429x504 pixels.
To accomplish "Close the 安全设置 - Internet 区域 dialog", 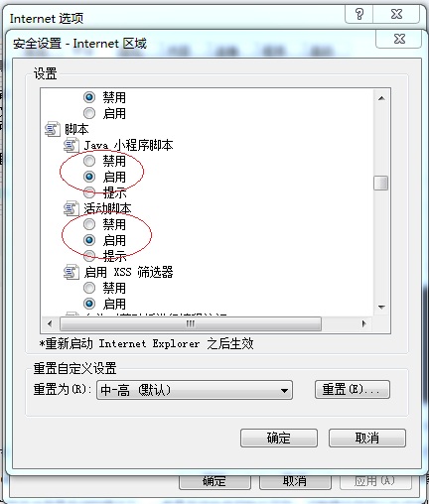I will coord(399,39).
